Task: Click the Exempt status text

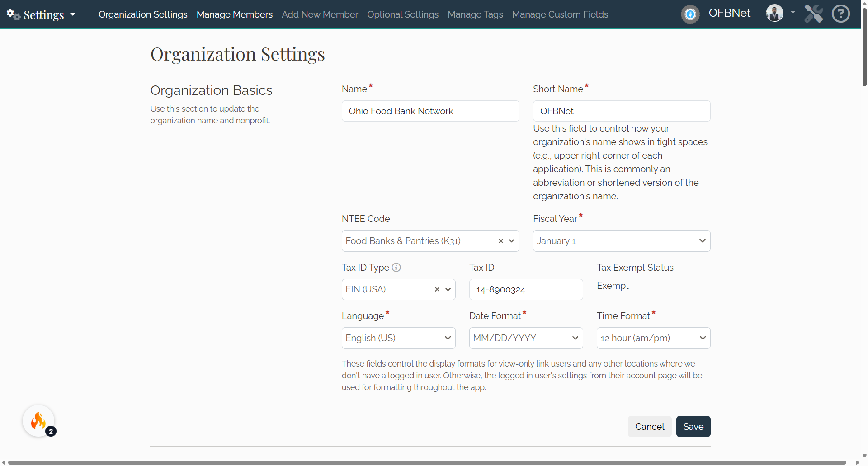Action: (613, 286)
